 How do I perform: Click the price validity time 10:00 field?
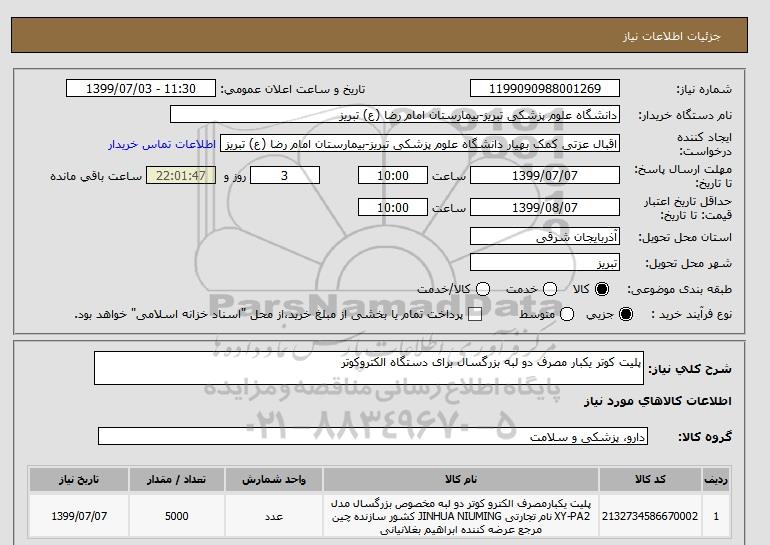(x=393, y=207)
